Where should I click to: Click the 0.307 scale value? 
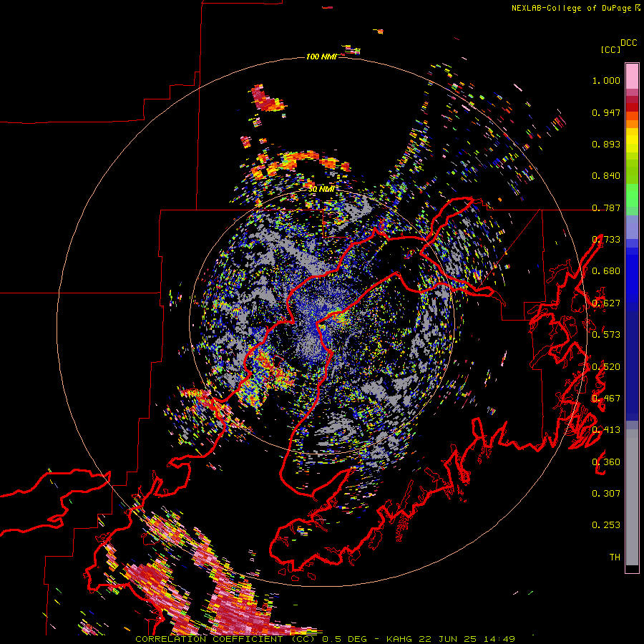click(x=606, y=494)
